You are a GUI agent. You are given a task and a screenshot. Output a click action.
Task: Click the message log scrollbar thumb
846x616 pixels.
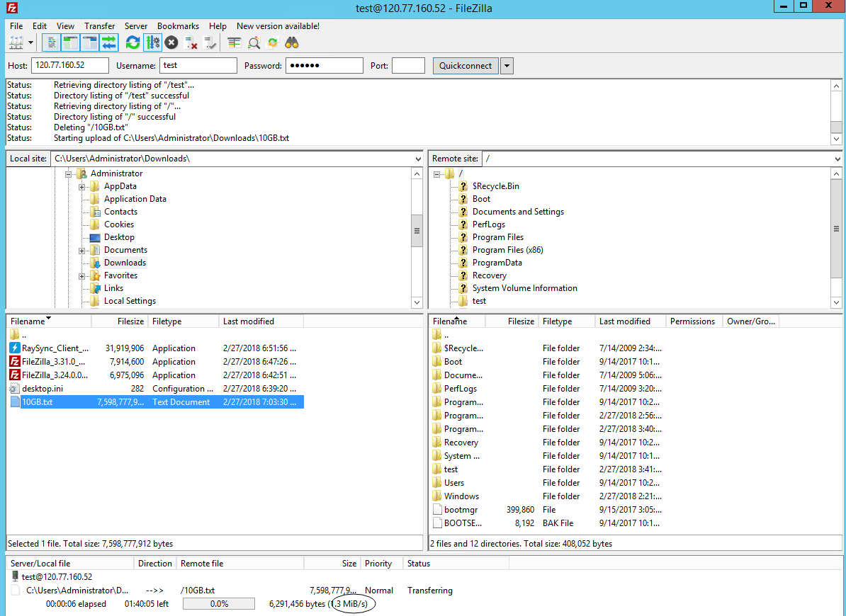836,127
